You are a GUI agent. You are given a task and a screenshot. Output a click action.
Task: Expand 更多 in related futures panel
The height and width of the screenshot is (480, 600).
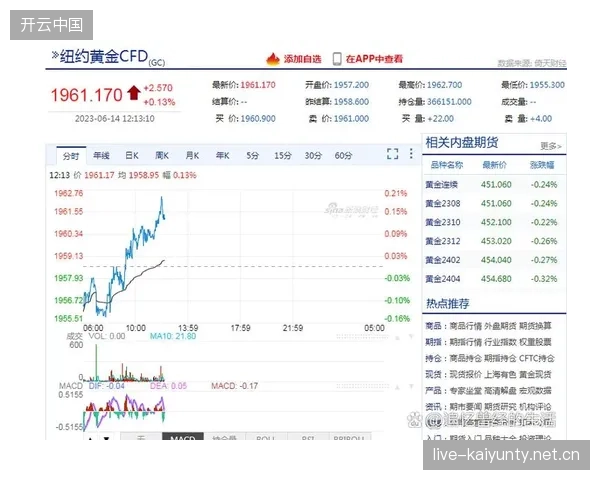[x=551, y=146]
